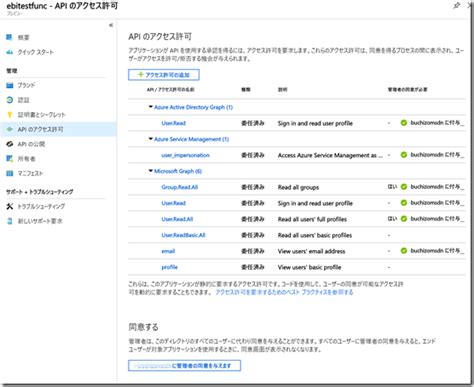This screenshot has height=387, width=474.
Task: Open email permission link
Action: pos(168,251)
